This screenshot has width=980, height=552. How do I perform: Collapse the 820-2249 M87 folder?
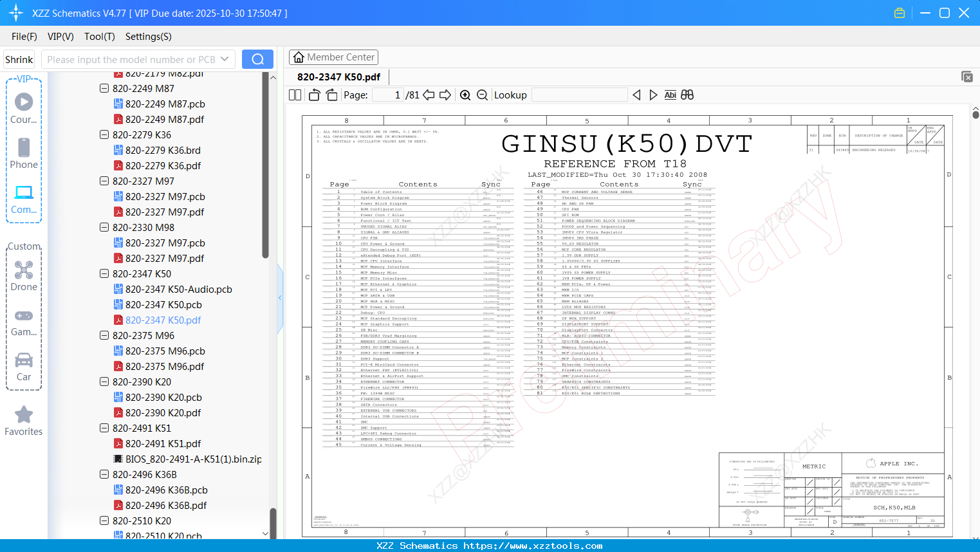point(104,88)
